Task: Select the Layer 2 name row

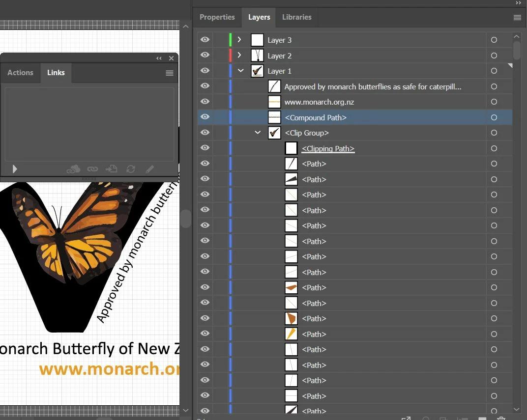Action: pyautogui.click(x=279, y=56)
